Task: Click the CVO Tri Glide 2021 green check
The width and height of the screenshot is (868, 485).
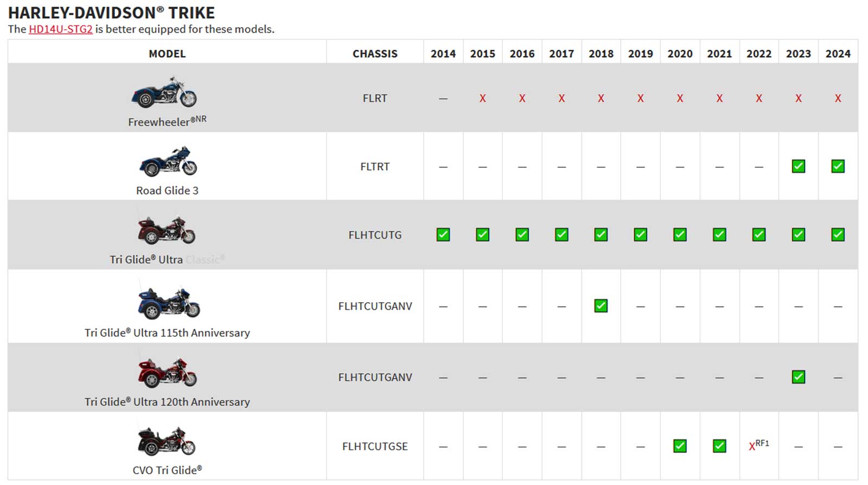Action: (719, 446)
